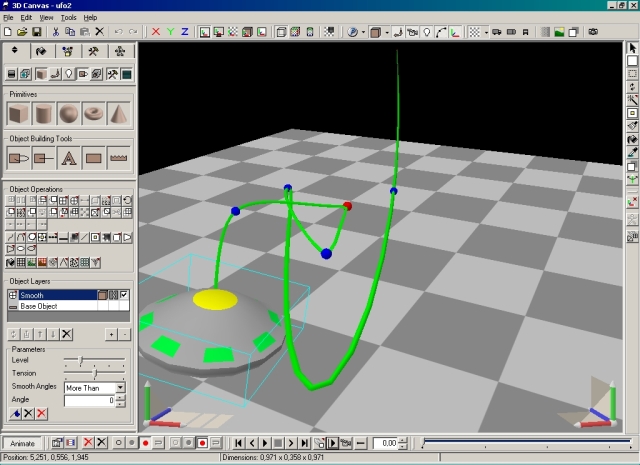Select the 3D text letter A tool
The height and width of the screenshot is (465, 640).
pyautogui.click(x=68, y=158)
